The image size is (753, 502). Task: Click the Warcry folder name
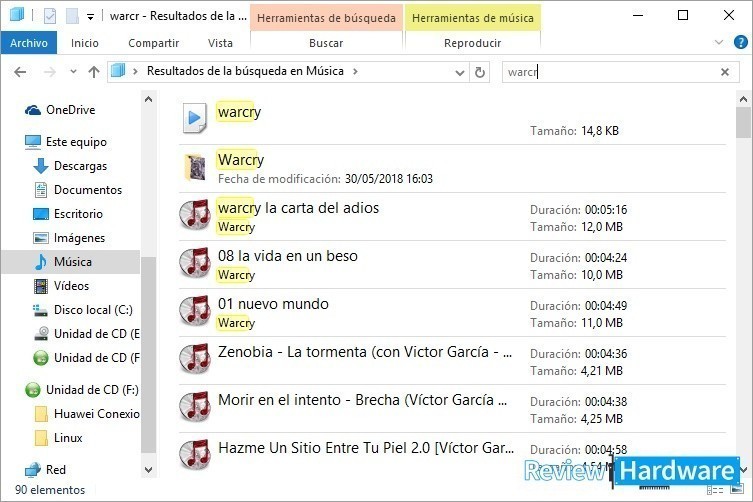click(x=241, y=159)
